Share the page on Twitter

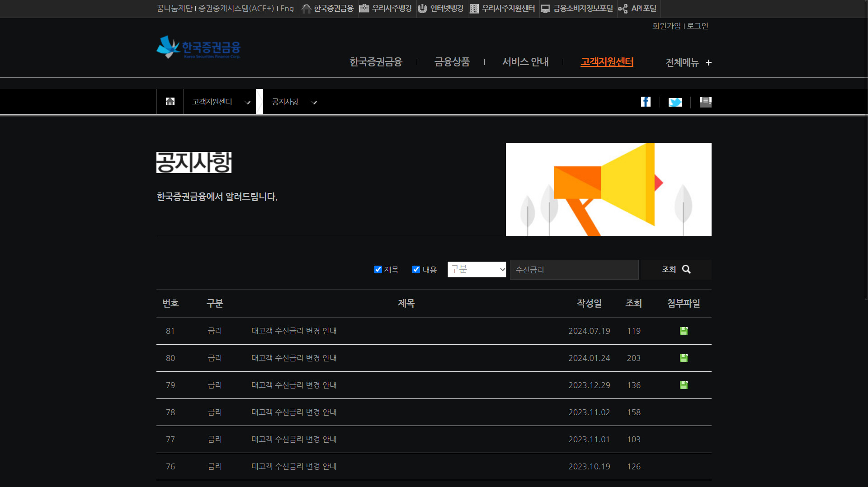[675, 102]
